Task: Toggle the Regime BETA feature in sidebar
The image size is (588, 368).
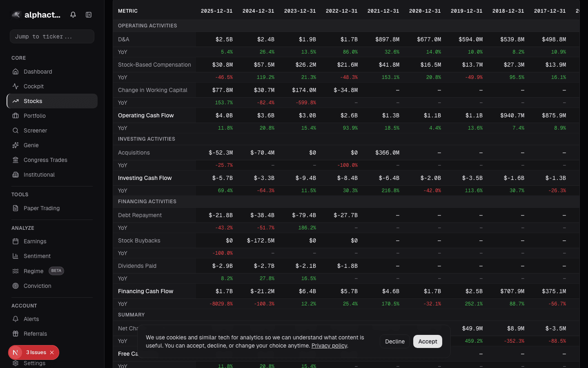Action: 34,271
